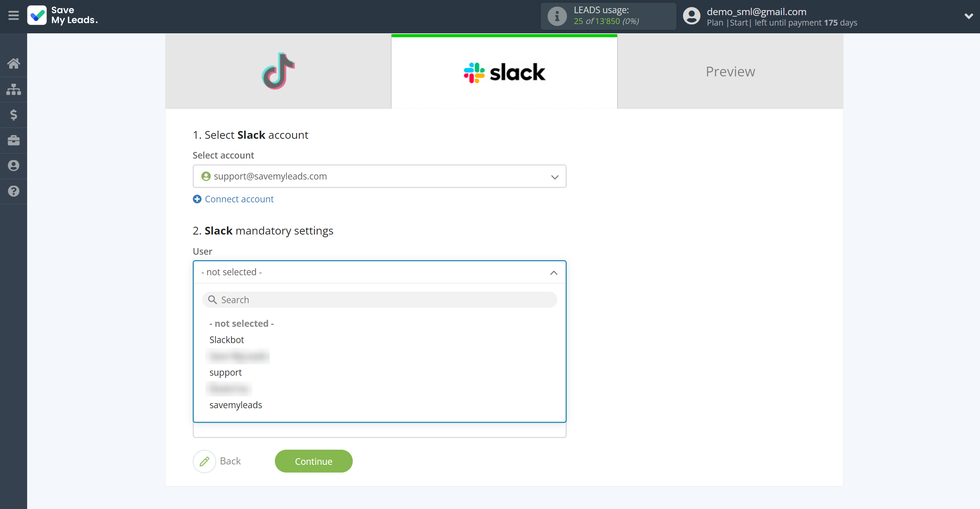Click the Preview tab

pos(731,71)
